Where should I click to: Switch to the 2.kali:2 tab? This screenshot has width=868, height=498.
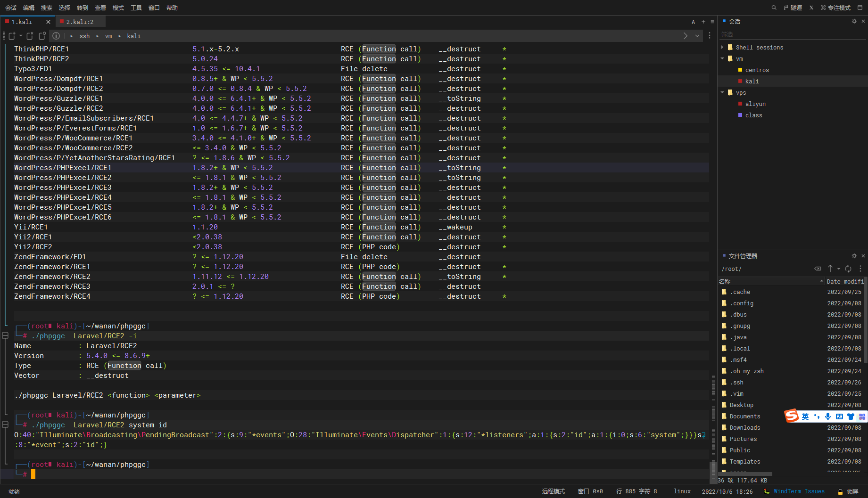[80, 22]
